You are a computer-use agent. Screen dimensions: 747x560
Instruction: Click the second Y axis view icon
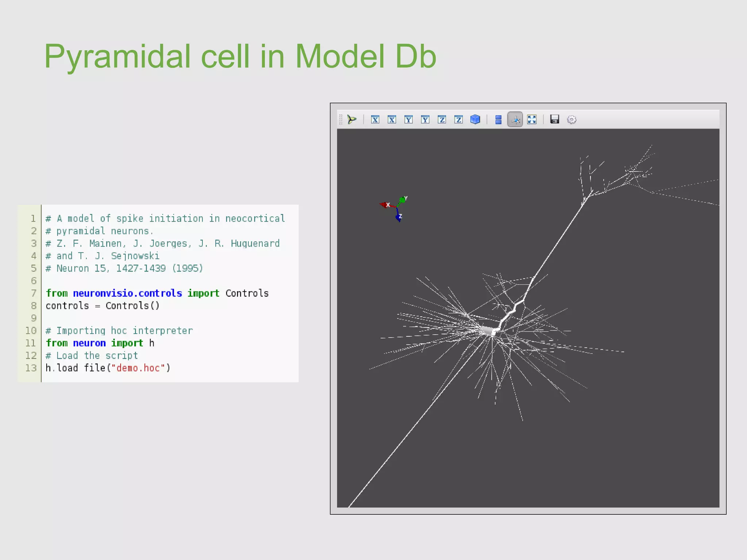point(425,120)
